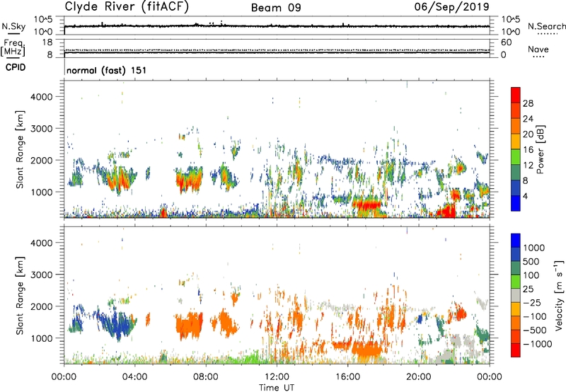Screen dimensions: 566x392
Task: Click the blue velocity patch near 03:00 UT
Action: pos(116,324)
